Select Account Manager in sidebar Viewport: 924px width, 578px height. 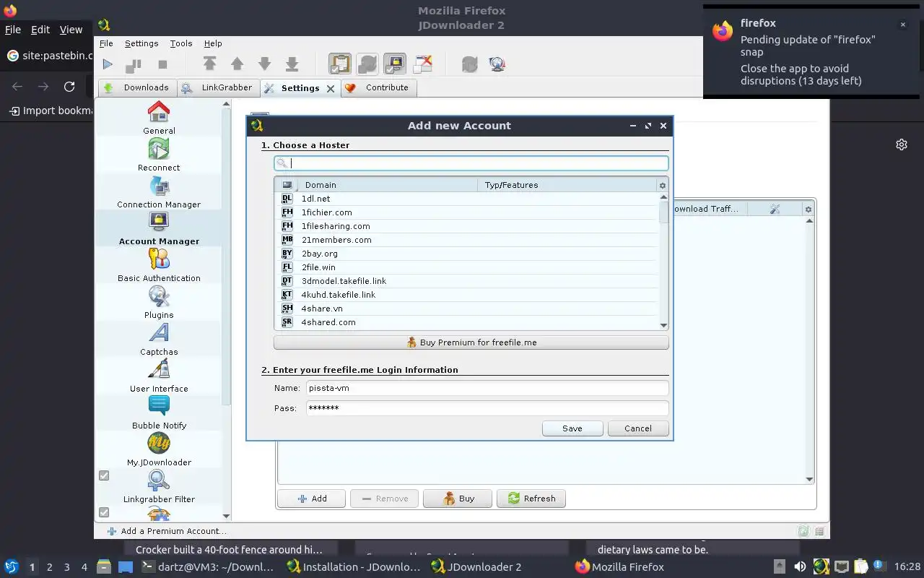(159, 228)
